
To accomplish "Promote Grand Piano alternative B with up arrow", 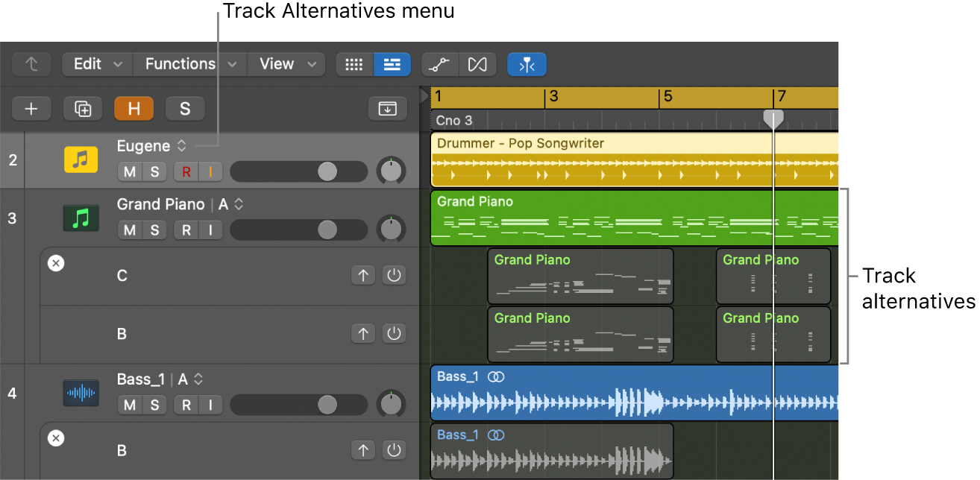I will click(x=363, y=334).
